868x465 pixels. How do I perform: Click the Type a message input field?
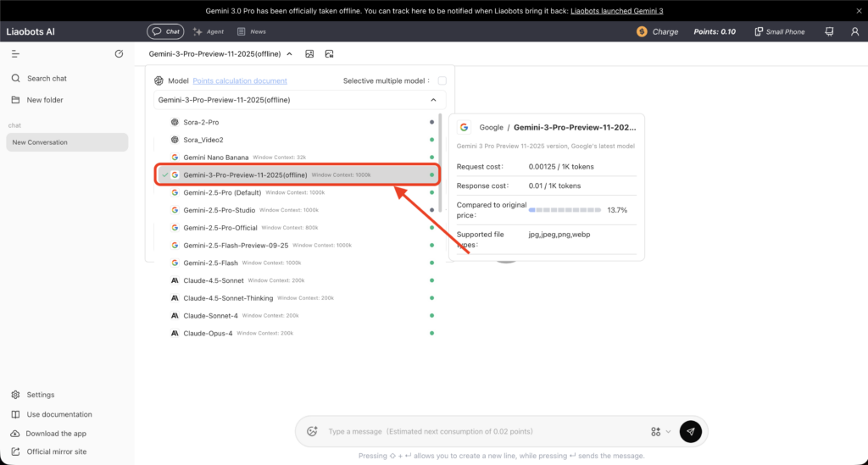coord(475,431)
